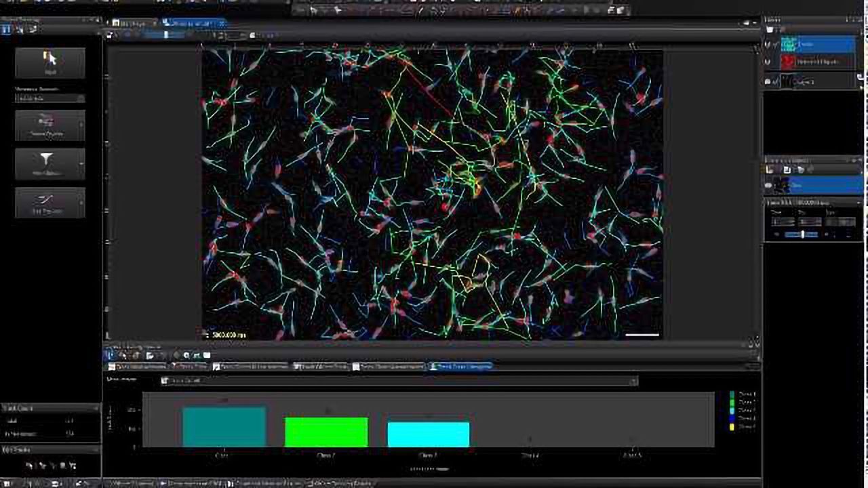This screenshot has height=488, width=868.
Task: Select the third layer with dark thumbnail
Action: (x=817, y=81)
